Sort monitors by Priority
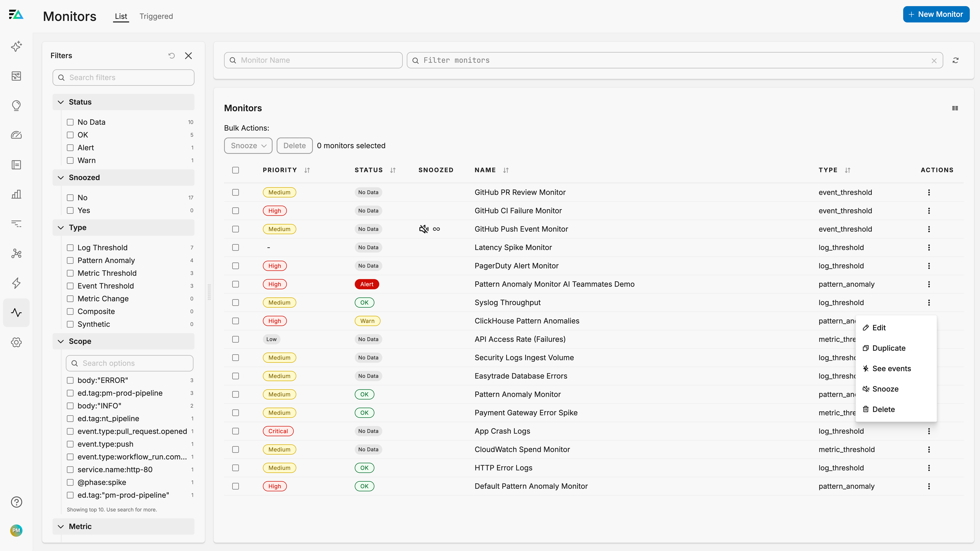This screenshot has width=980, height=551. (307, 170)
